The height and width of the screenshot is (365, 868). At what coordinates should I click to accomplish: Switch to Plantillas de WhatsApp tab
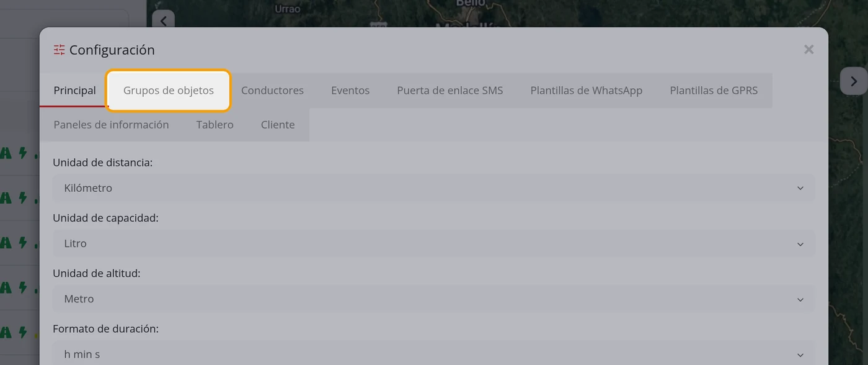tap(587, 91)
